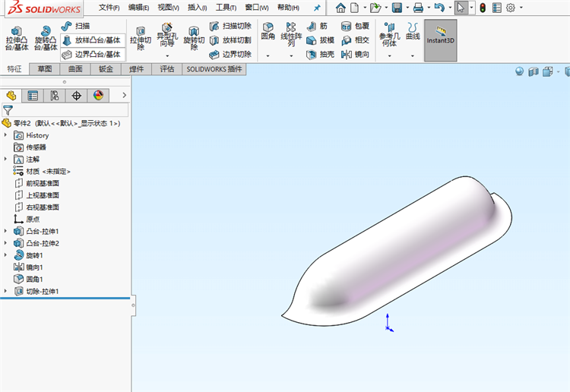Select the Extruded Boss/Base tool (拉伸凸台/基体)
This screenshot has width=570, height=392.
click(17, 38)
